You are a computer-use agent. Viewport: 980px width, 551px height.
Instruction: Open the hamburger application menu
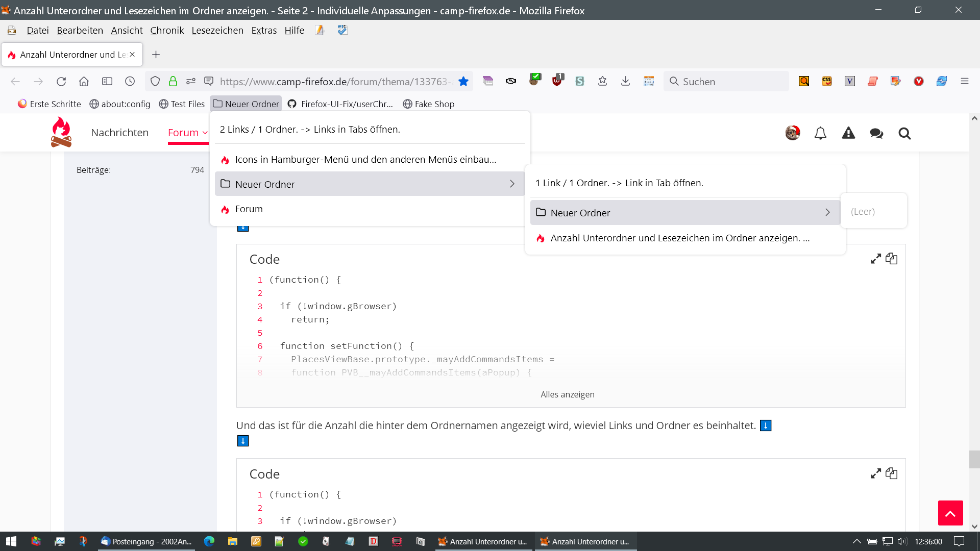coord(964,82)
